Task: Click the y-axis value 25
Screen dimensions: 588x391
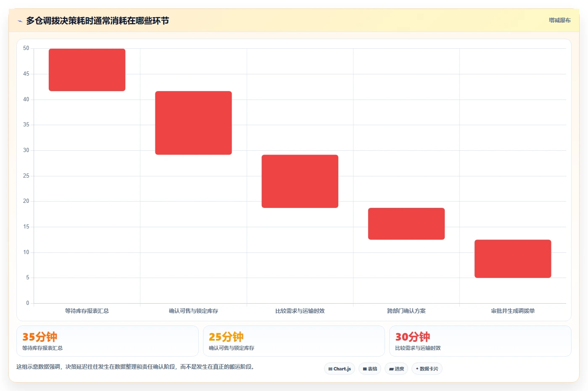Action: (x=26, y=176)
